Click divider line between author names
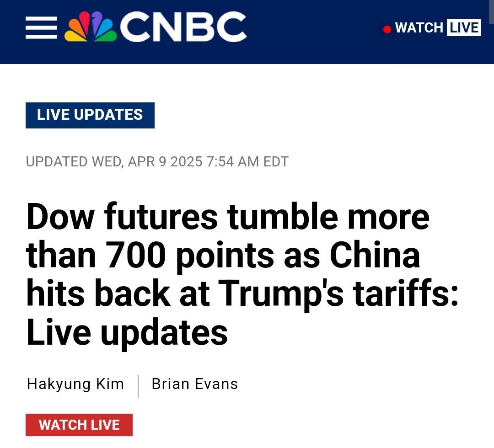Image resolution: width=494 pixels, height=448 pixels. (138, 385)
